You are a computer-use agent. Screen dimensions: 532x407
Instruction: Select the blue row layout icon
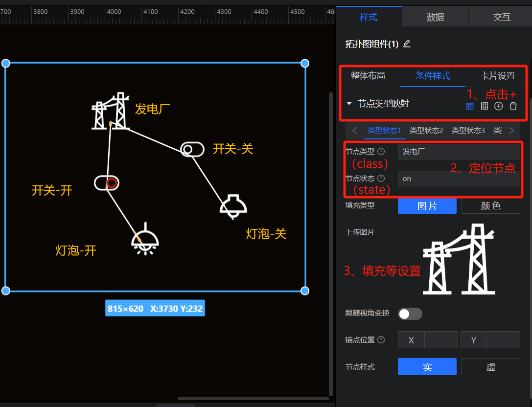click(x=469, y=106)
